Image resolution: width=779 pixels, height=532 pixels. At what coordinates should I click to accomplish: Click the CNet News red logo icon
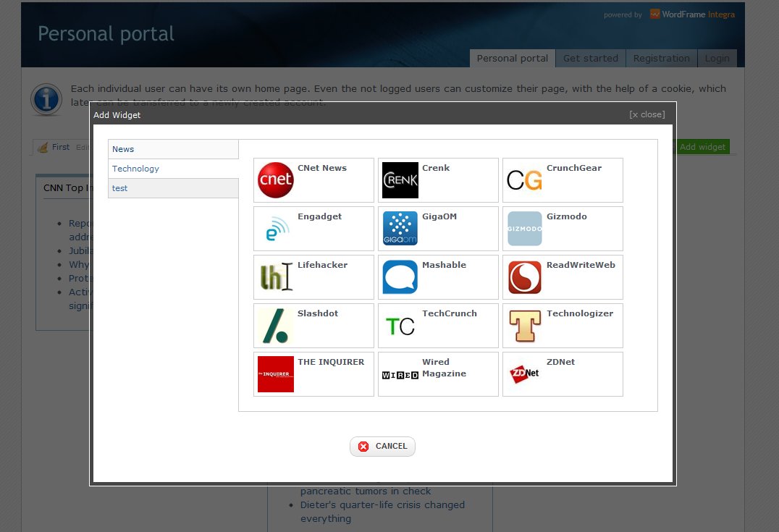tap(276, 180)
